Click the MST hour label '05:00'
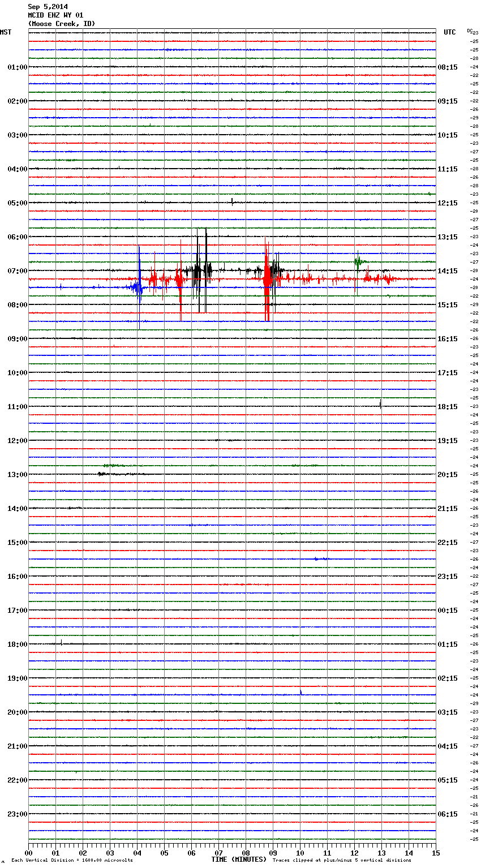 tap(17, 203)
